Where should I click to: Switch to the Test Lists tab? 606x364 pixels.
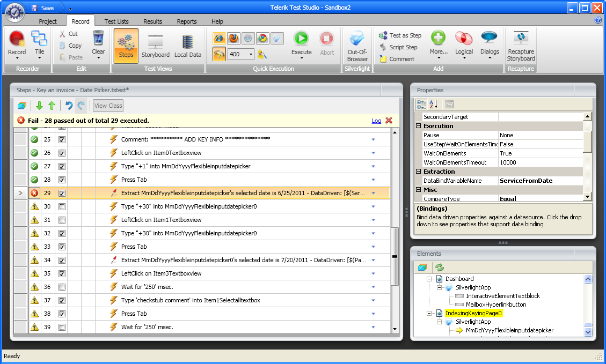pos(116,21)
